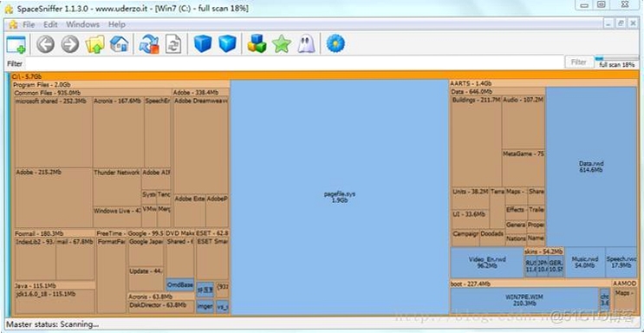Click the blue flower icon
644x333 pixels.
click(x=335, y=44)
